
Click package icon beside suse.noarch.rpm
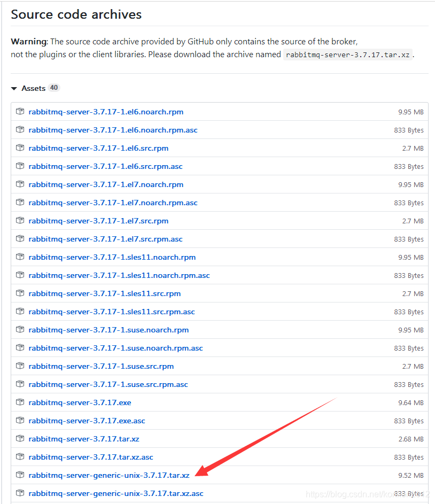20,329
